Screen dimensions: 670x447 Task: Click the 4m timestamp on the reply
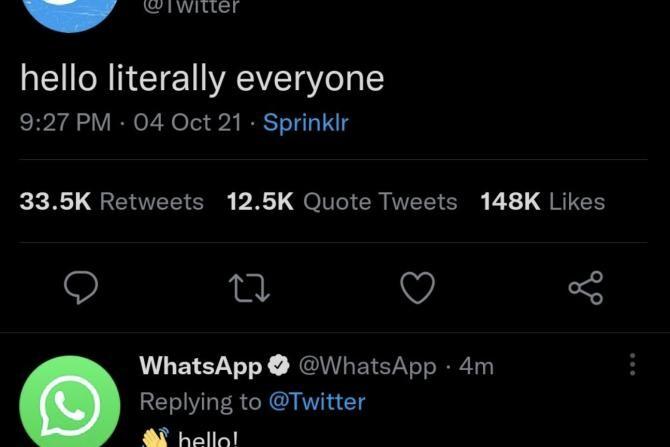pos(476,366)
